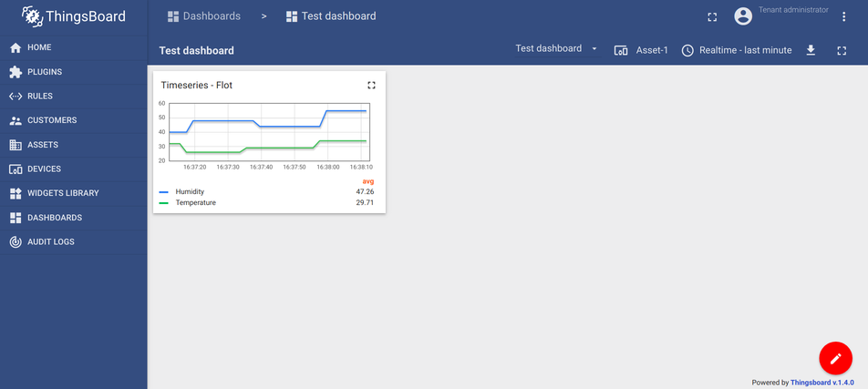The width and height of the screenshot is (868, 389).
Task: Click the Dashboards grid icon in sidebar
Action: [15, 218]
